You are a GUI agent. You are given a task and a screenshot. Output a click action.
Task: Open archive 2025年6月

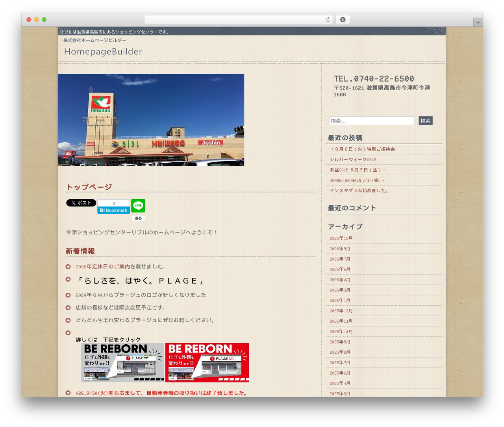pyautogui.click(x=340, y=373)
